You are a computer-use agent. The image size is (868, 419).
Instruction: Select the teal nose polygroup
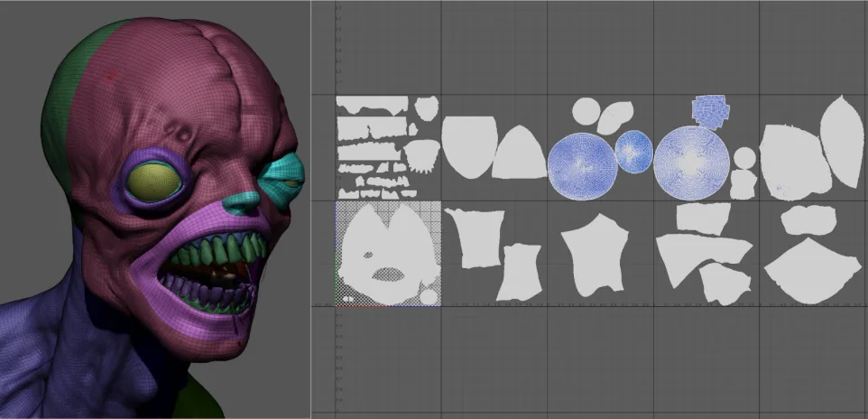[241, 203]
